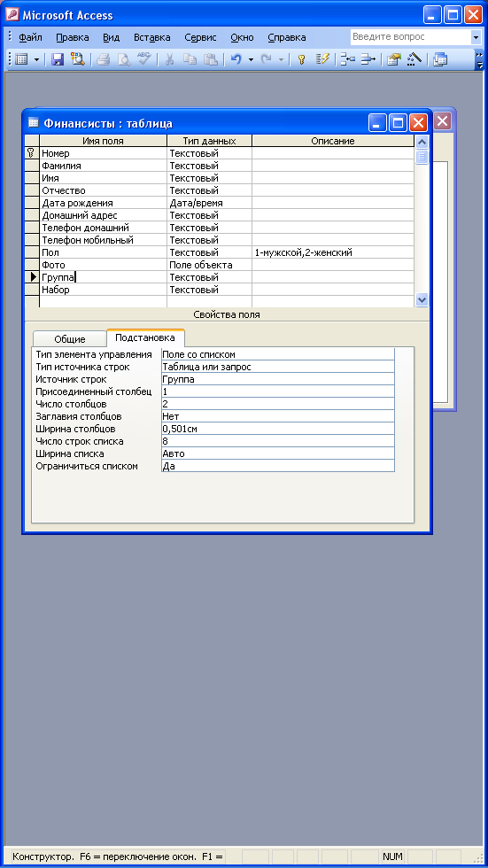The height and width of the screenshot is (868, 488).
Task: Select the row selector with the key icon for Номер
Action: pyautogui.click(x=32, y=153)
